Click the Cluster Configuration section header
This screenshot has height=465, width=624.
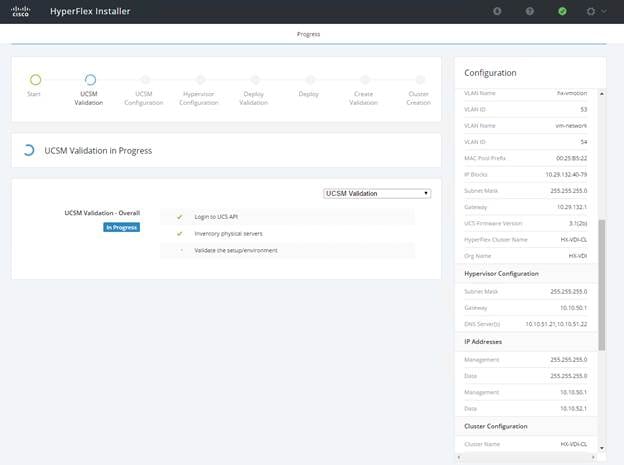[x=495, y=426]
